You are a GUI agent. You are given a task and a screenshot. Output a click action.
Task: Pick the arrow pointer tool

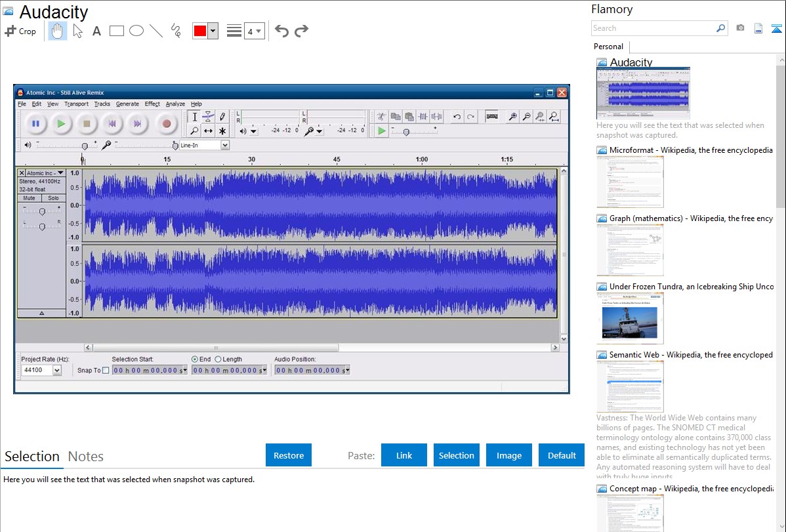click(77, 31)
